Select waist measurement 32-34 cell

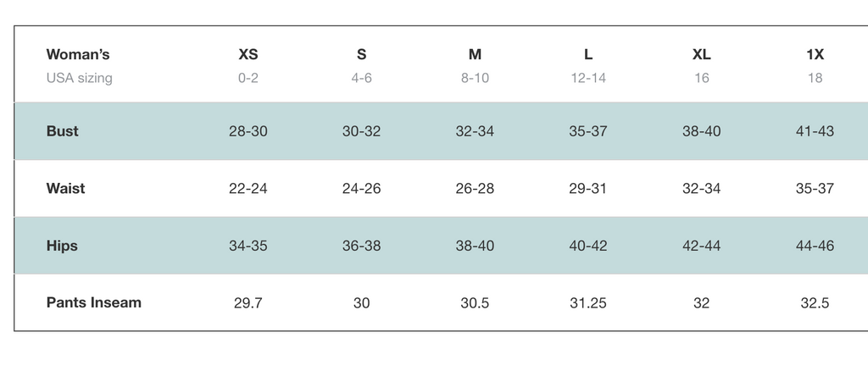click(701, 188)
